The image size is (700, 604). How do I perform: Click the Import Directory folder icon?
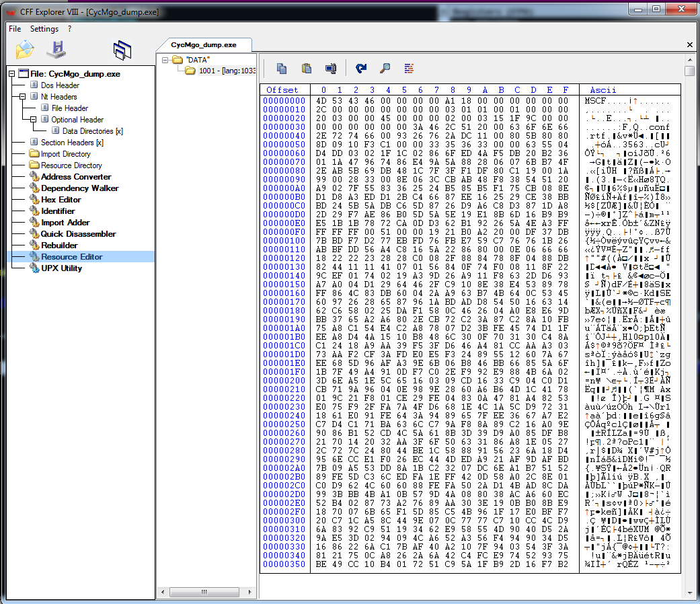point(34,153)
